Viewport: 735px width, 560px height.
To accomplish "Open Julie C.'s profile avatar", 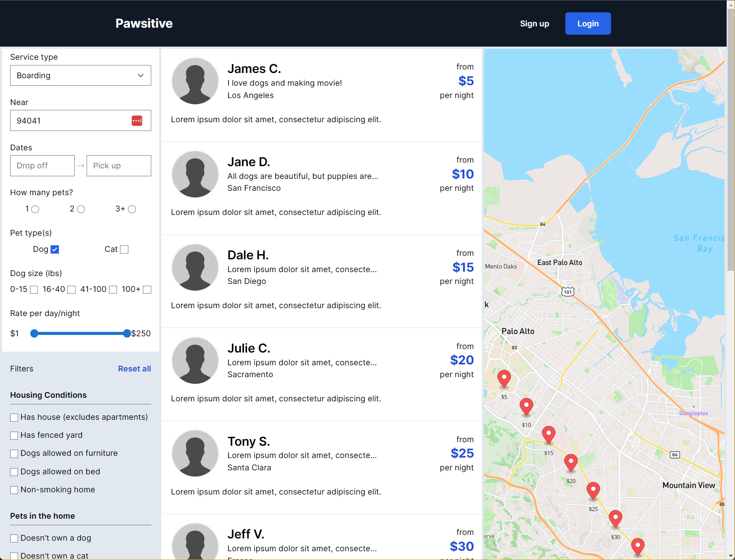I will tap(195, 361).
